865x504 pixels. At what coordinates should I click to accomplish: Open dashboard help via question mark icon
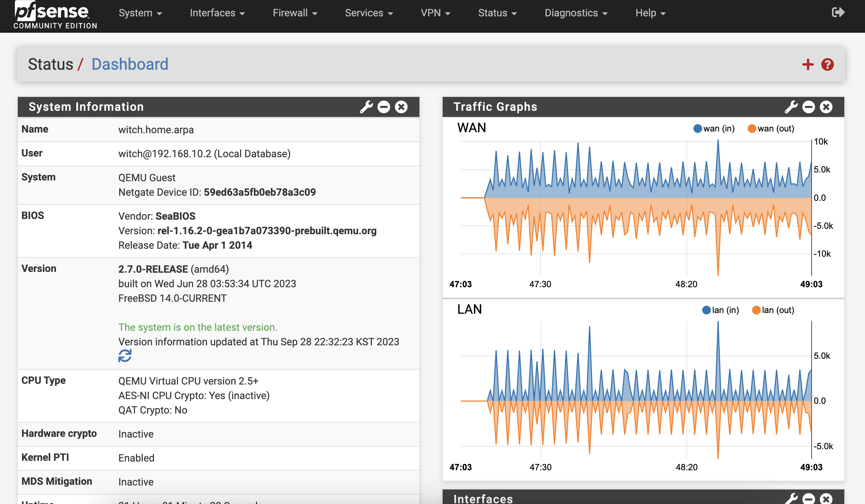pos(827,64)
